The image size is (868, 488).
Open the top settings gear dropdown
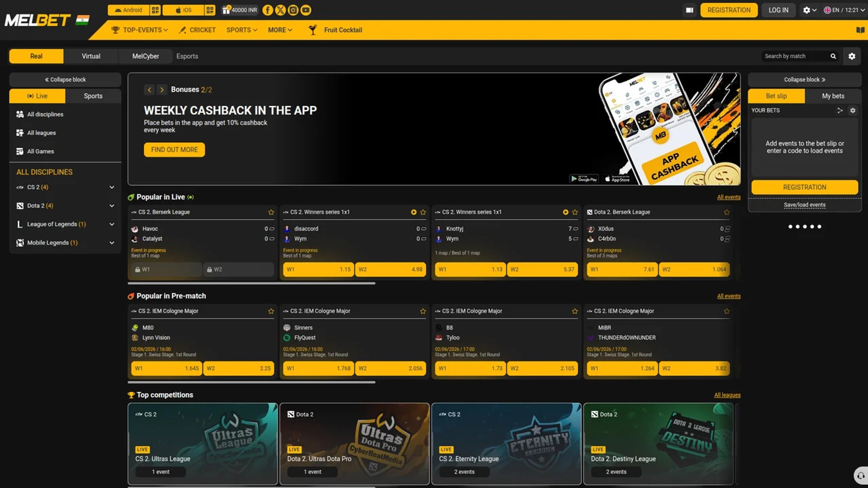point(810,10)
